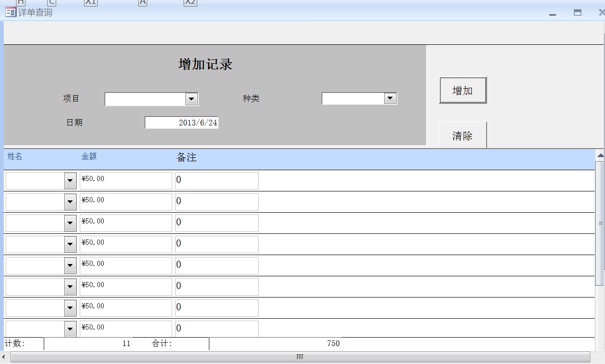Open the 姓名 dropdown in the first row
605x364 pixels.
click(x=70, y=181)
